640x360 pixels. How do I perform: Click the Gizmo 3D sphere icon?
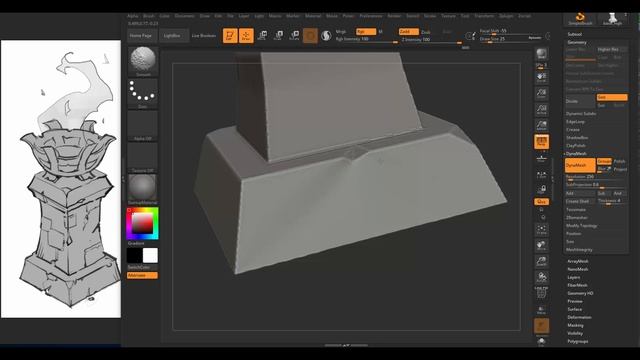tap(310, 36)
